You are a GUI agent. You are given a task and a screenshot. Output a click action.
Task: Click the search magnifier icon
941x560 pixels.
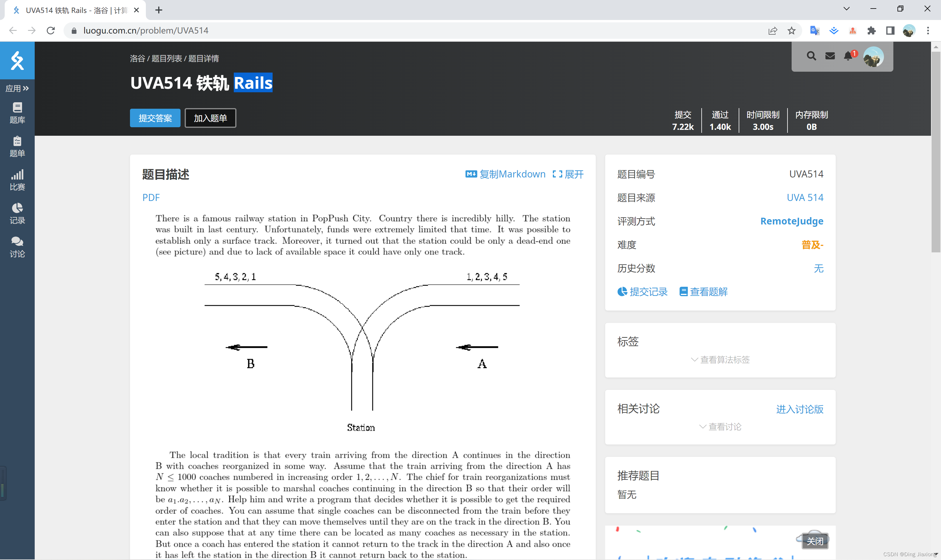(x=811, y=56)
